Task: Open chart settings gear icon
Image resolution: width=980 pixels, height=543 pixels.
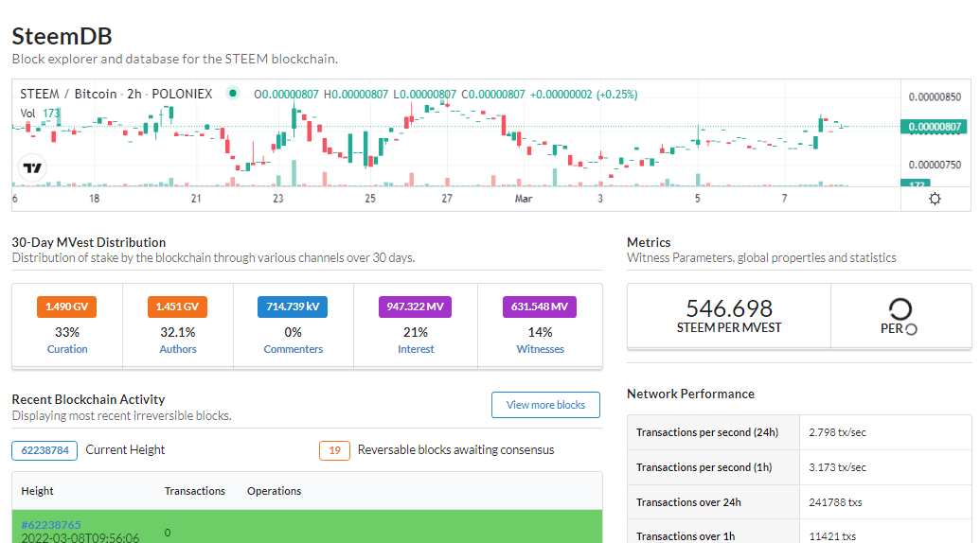Action: pyautogui.click(x=935, y=199)
